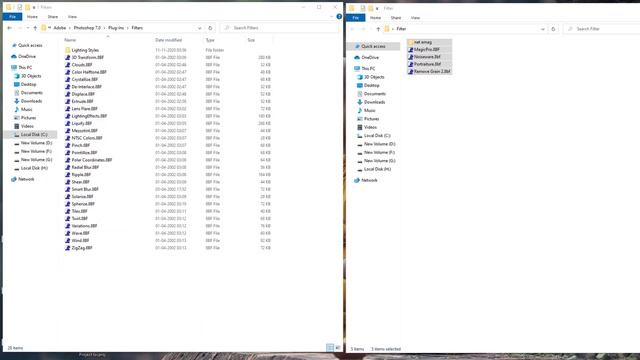Click the refresh icon in right Filter window

point(553,29)
